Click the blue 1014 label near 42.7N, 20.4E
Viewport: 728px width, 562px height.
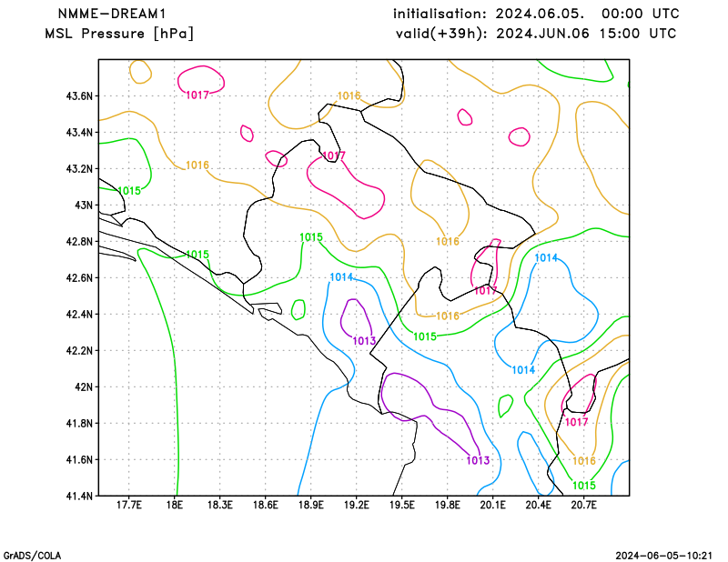(546, 258)
